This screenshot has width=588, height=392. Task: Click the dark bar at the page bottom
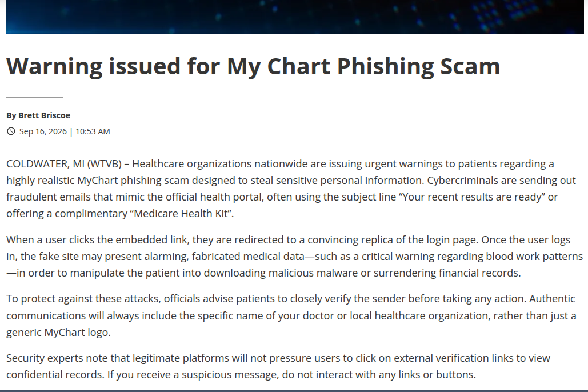(294, 390)
